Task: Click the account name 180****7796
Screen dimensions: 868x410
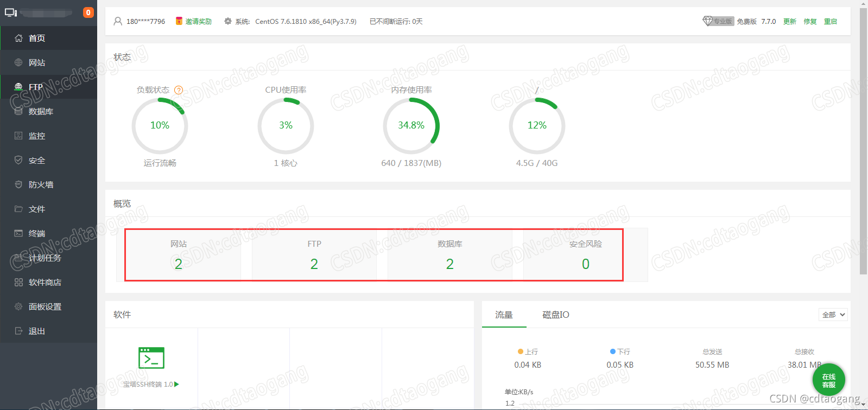Action: (145, 22)
